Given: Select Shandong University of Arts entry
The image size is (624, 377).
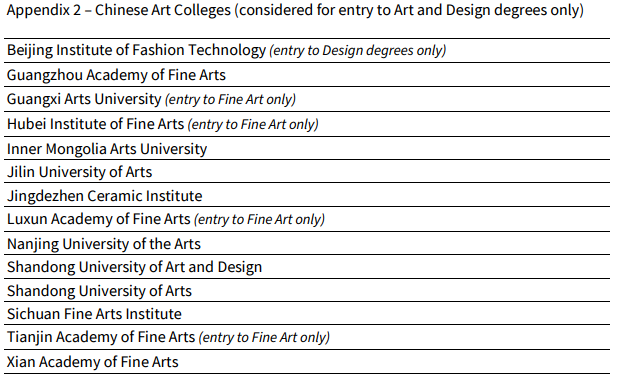Looking at the screenshot, I should [x=99, y=291].
